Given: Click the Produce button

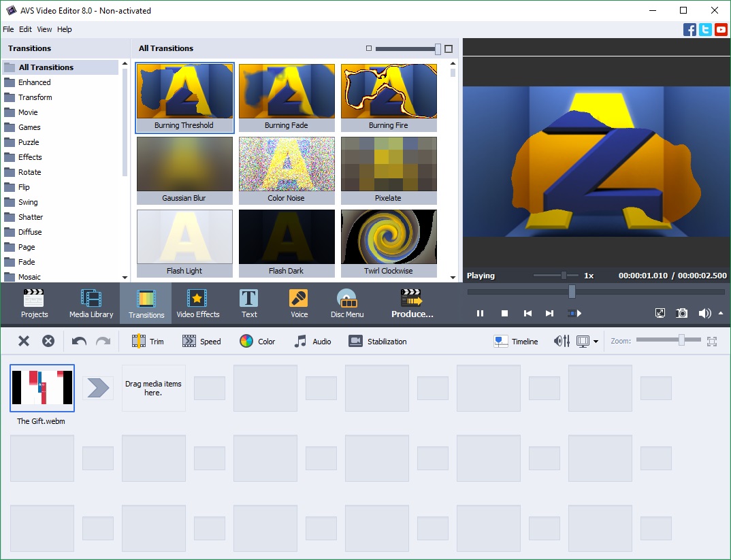Looking at the screenshot, I should [412, 303].
